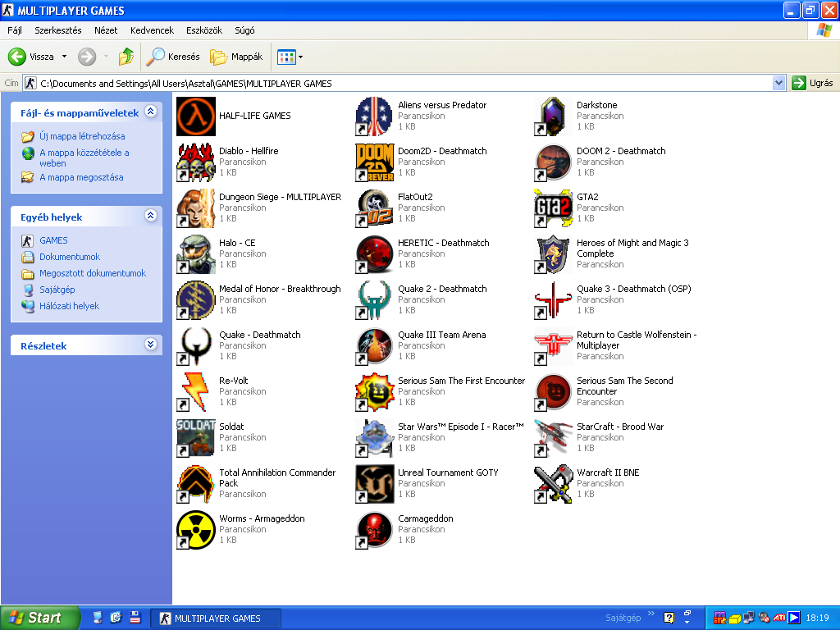840x630 pixels.
Task: Click A mappa közzététele a weben
Action: coord(84,158)
